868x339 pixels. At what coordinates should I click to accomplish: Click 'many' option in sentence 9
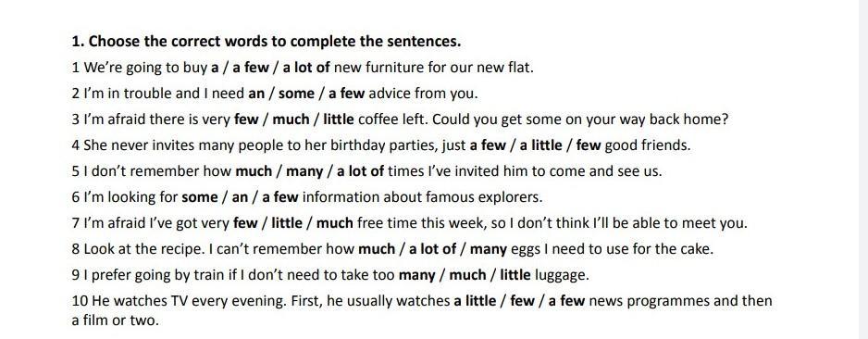click(x=416, y=275)
